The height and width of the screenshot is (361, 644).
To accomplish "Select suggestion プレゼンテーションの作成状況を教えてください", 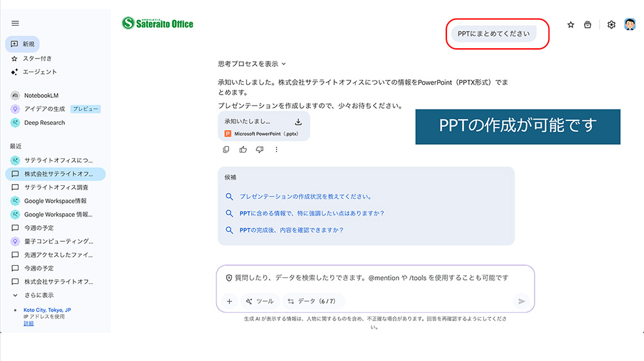I will (305, 197).
